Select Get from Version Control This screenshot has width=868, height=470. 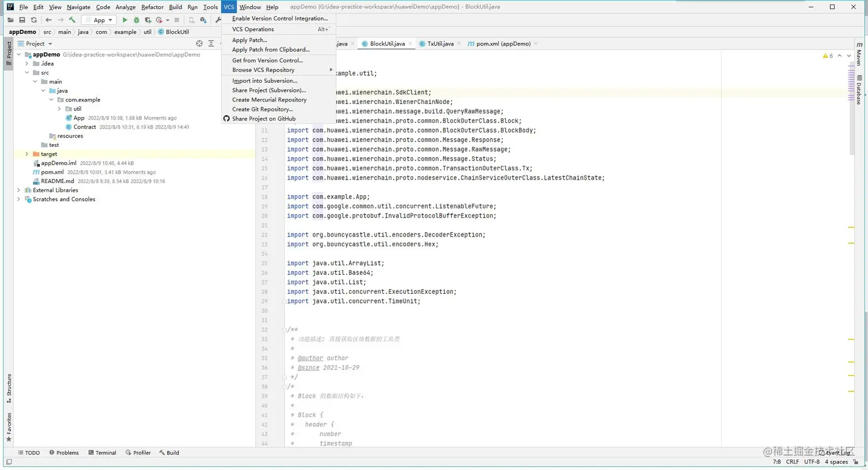[x=278, y=60]
